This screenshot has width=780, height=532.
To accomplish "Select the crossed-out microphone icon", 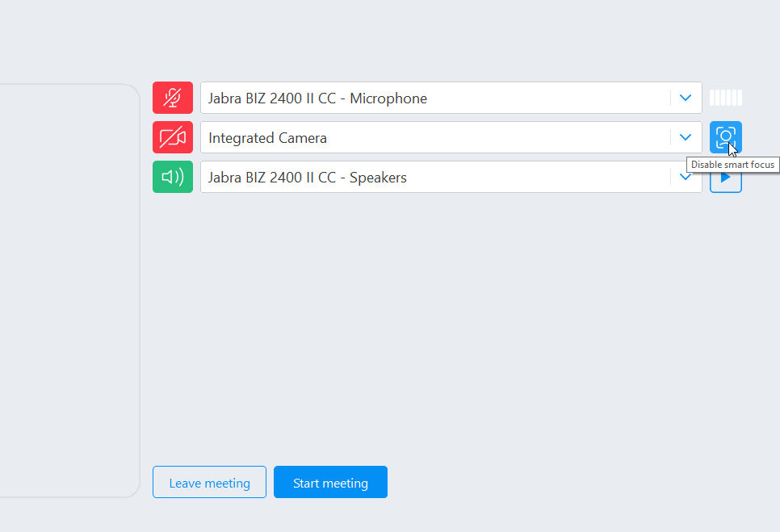I will click(173, 98).
